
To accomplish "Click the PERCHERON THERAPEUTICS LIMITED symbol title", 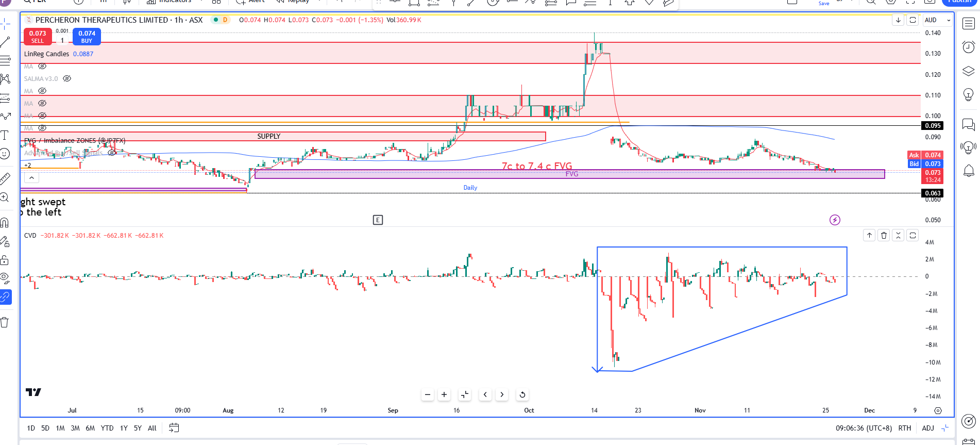I will pos(102,20).
